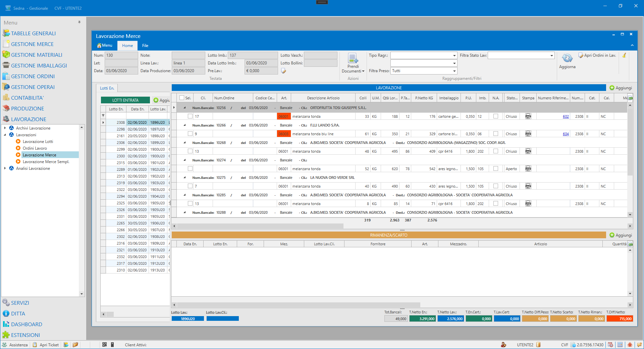
Task: Click the Assistenza status bar icon
Action: click(4, 345)
